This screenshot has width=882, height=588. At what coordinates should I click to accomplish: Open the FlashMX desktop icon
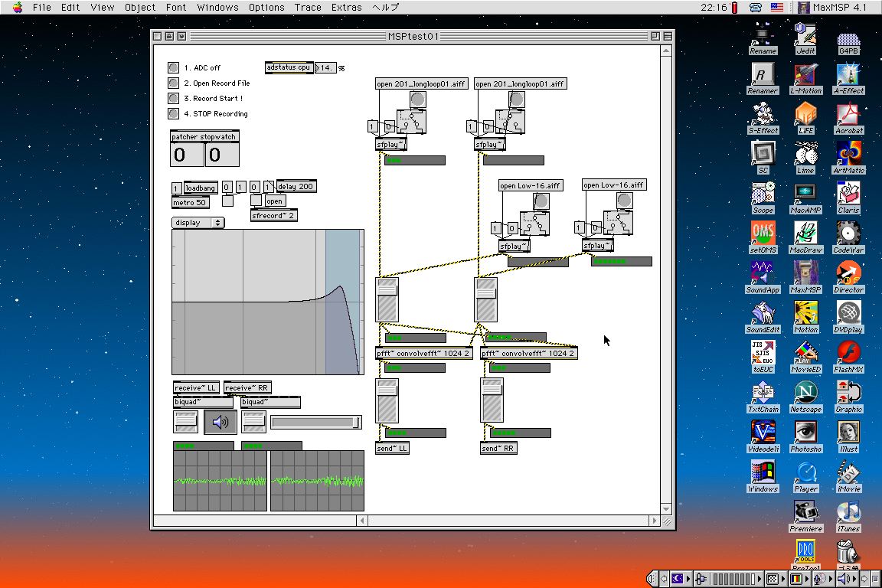click(848, 356)
